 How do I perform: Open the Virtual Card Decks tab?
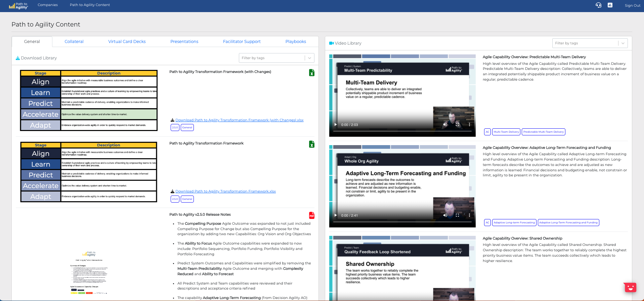pyautogui.click(x=127, y=42)
